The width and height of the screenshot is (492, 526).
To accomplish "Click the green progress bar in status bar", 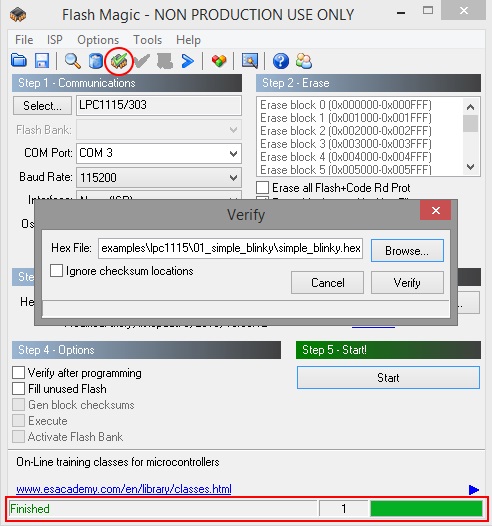I will point(426,509).
